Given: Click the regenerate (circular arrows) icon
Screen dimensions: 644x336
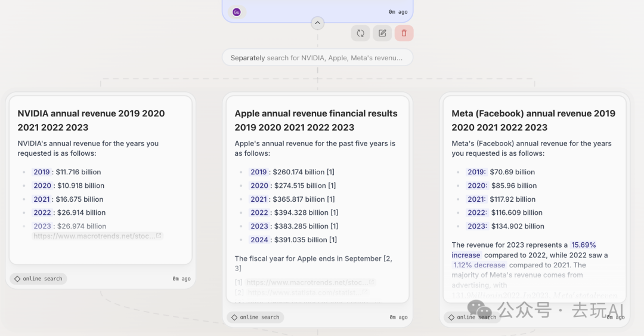Looking at the screenshot, I should pyautogui.click(x=361, y=33).
